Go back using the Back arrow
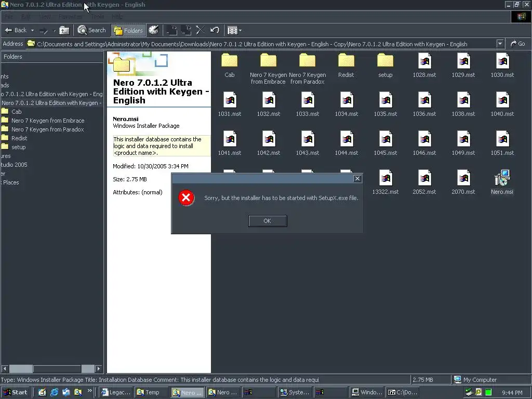Image resolution: width=532 pixels, height=399 pixels. [16, 30]
